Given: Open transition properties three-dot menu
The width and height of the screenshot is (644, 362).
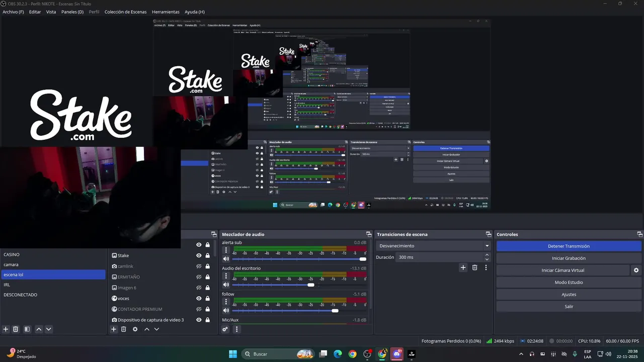Looking at the screenshot, I should (x=486, y=267).
